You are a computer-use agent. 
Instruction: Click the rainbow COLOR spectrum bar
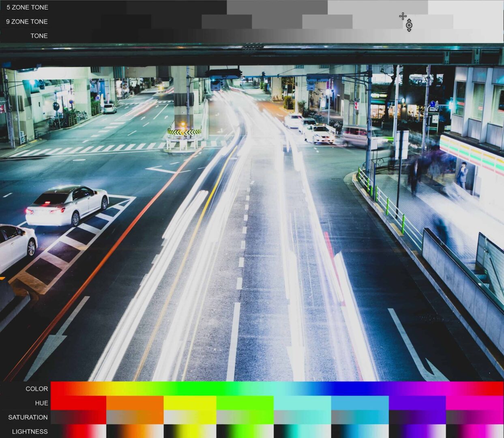pyautogui.click(x=277, y=389)
